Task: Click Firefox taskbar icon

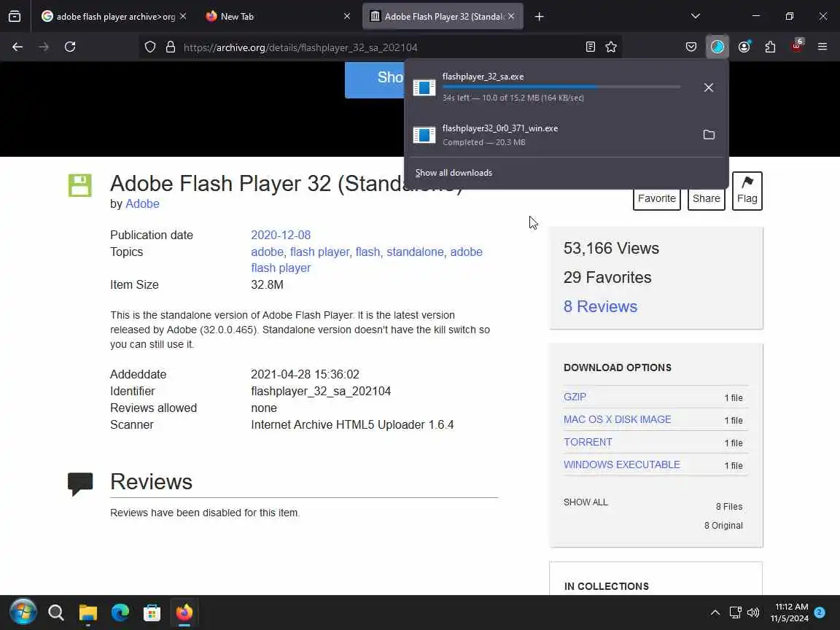Action: click(184, 612)
